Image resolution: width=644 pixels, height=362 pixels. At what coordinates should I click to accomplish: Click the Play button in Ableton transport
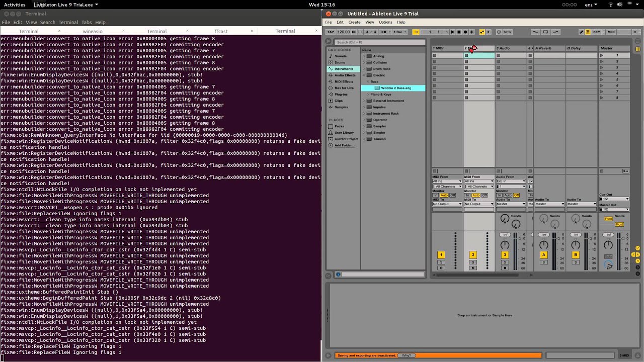tap(452, 32)
